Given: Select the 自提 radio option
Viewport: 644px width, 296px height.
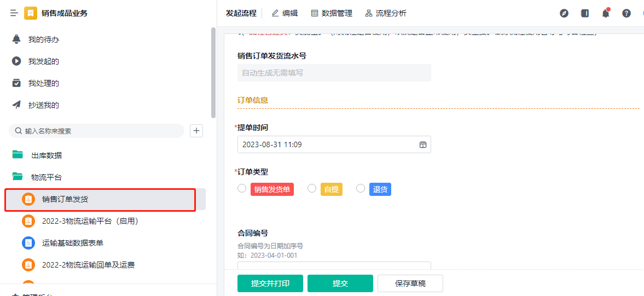Looking at the screenshot, I should (312, 188).
